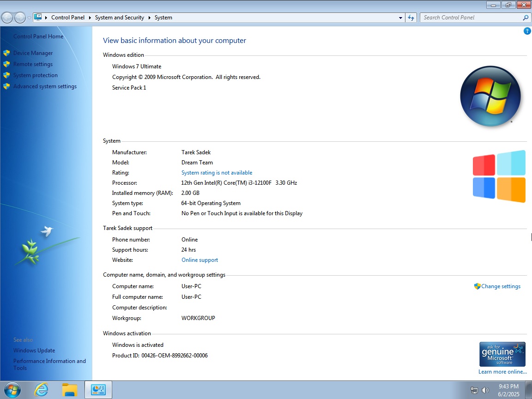Click the shield icon beside Device Manager
This screenshot has width=532, height=399.
(x=6, y=53)
